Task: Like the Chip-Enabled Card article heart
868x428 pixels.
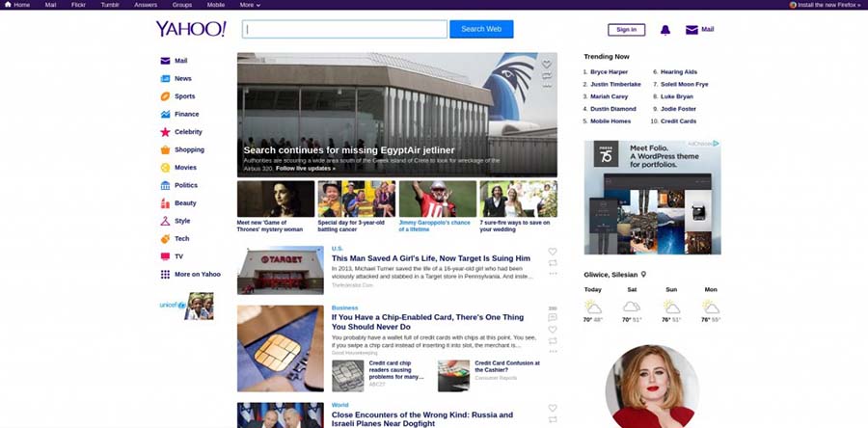Action: pyautogui.click(x=553, y=330)
